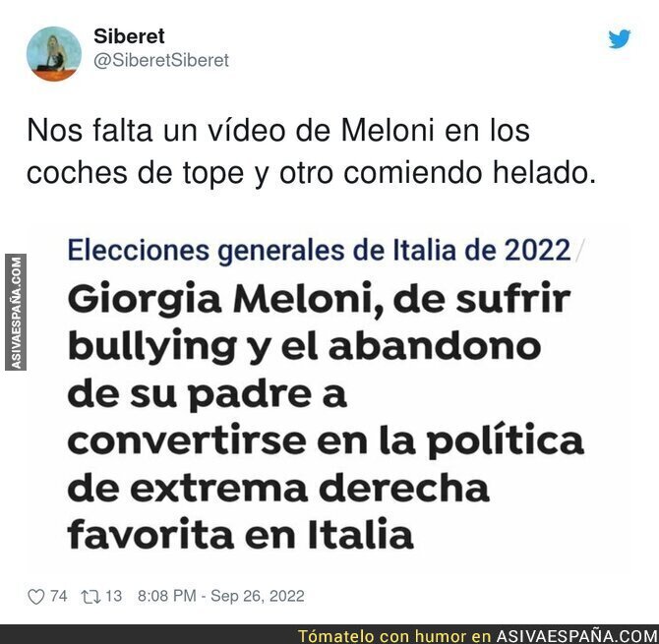
Task: Open Siberet's profile avatar
Action: click(x=54, y=53)
